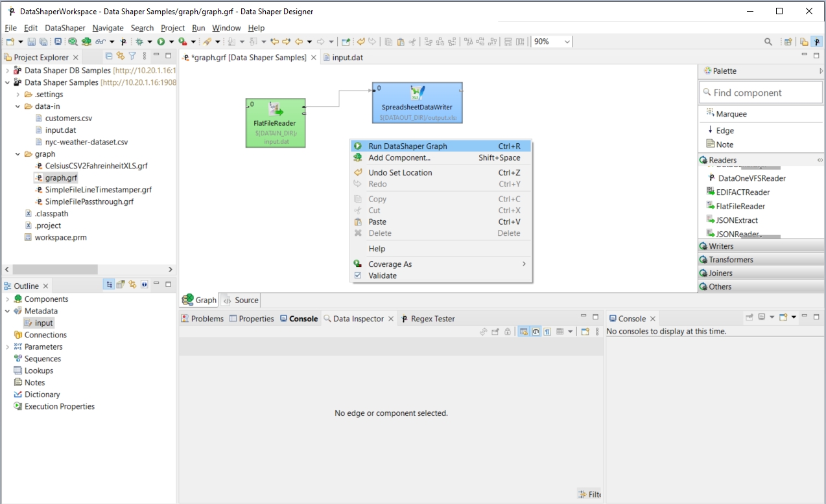Screen dimensions: 826x504
Task: Choose Add Component... from context menu
Action: (440, 158)
